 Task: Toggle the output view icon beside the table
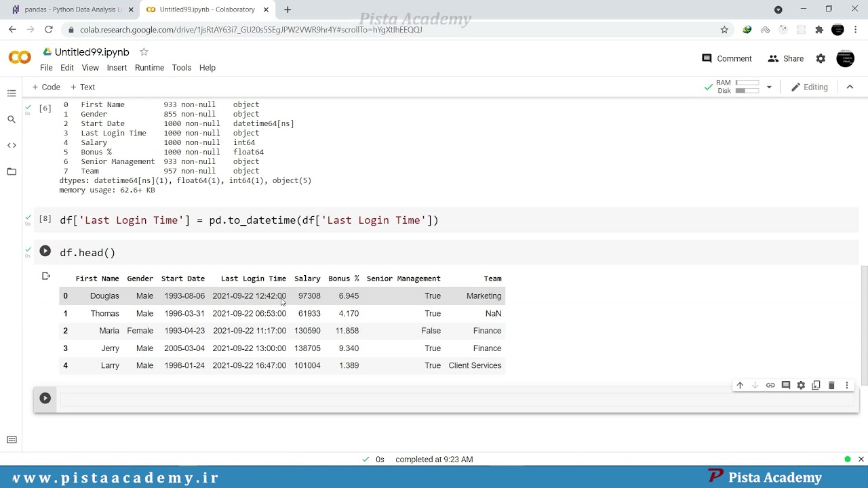click(x=46, y=276)
